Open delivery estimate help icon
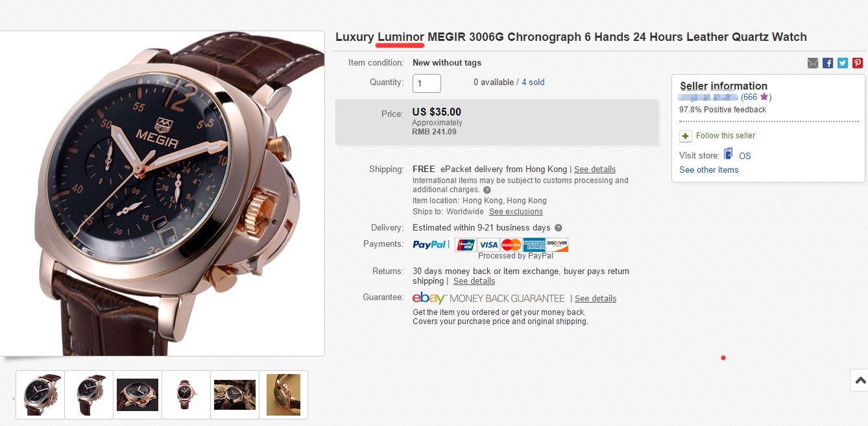The width and height of the screenshot is (868, 426). 558,228
